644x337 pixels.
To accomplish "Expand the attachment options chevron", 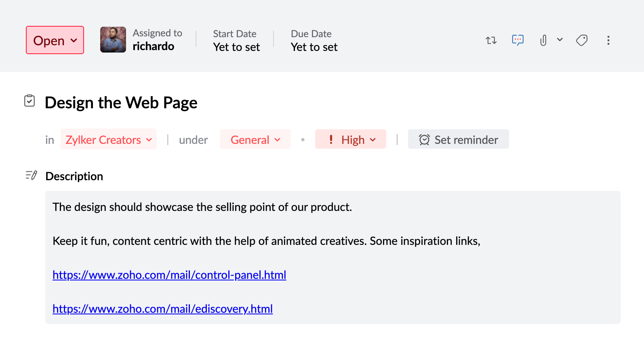I will coord(560,40).
